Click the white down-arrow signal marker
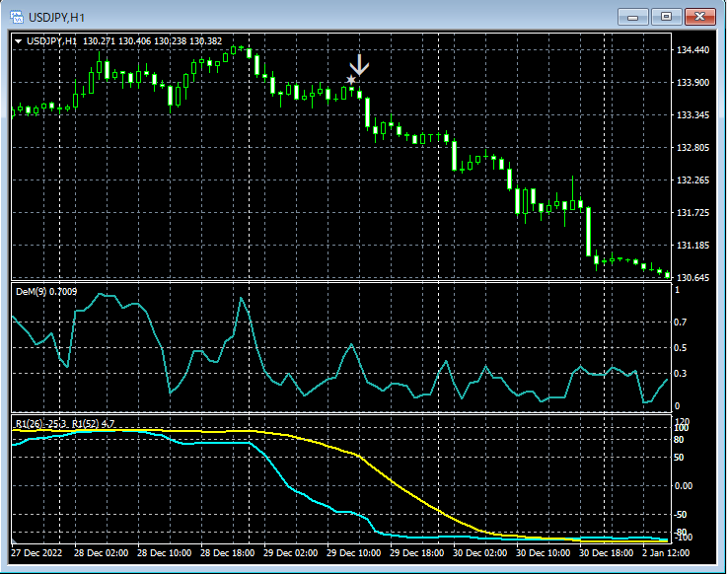Image resolution: width=728 pixels, height=574 pixels. tap(360, 66)
